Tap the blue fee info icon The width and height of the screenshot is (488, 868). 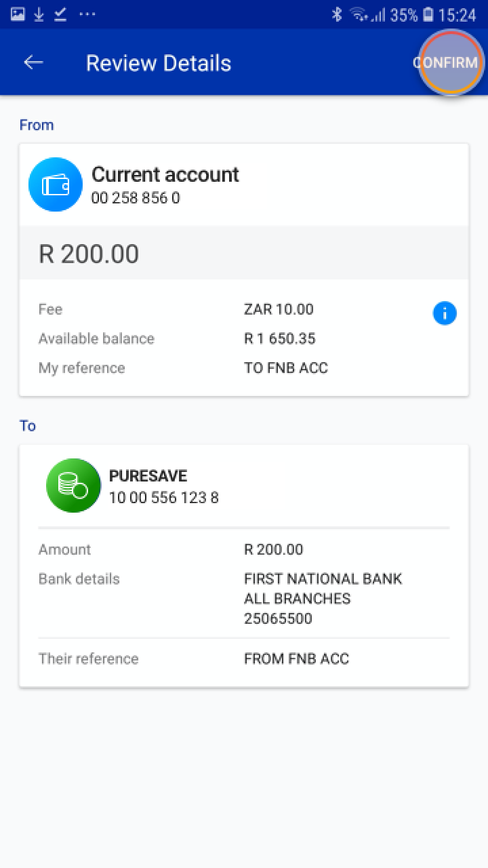click(445, 313)
